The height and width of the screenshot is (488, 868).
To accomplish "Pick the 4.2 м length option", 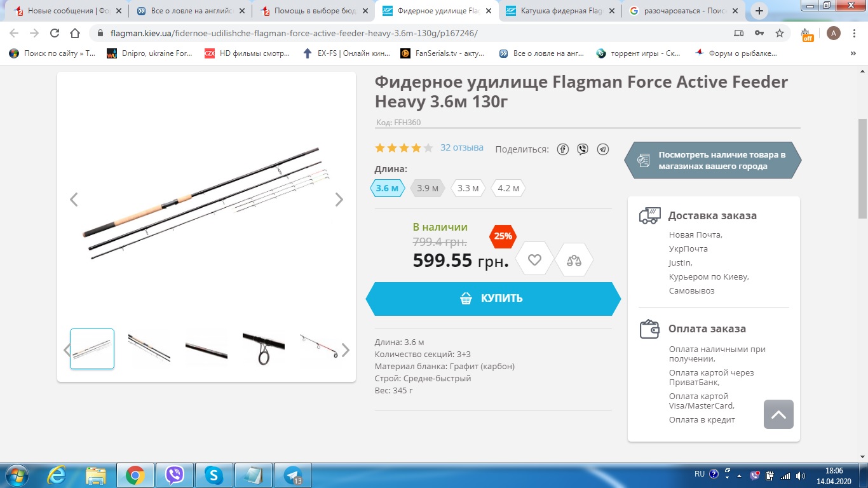I will pos(508,188).
